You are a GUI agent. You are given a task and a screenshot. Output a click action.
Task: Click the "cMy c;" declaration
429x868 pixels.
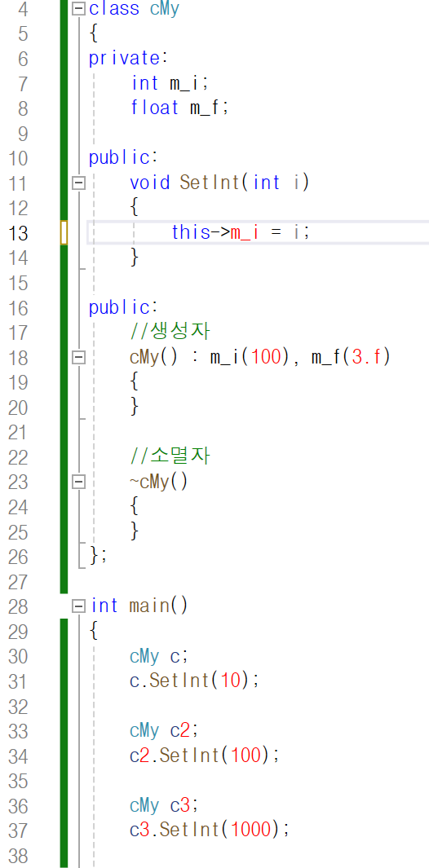tap(160, 657)
